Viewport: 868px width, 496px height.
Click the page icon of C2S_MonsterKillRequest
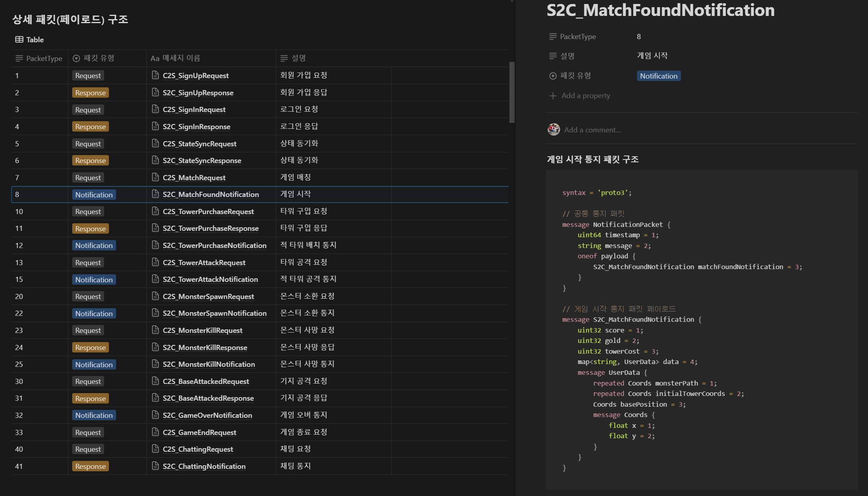click(156, 330)
